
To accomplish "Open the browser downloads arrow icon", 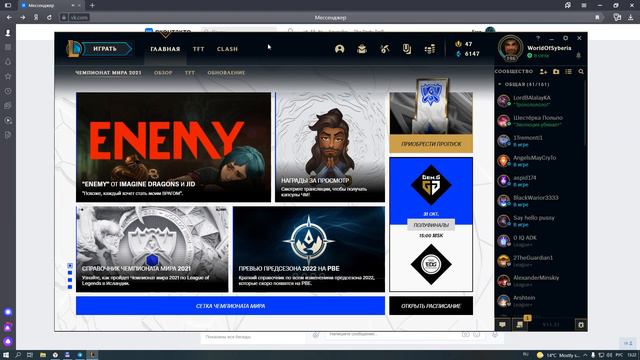I will coord(631,18).
